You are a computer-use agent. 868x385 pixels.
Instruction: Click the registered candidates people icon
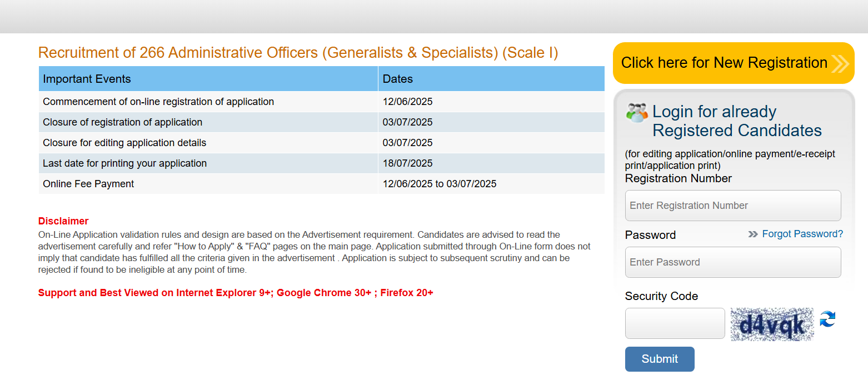(x=637, y=113)
